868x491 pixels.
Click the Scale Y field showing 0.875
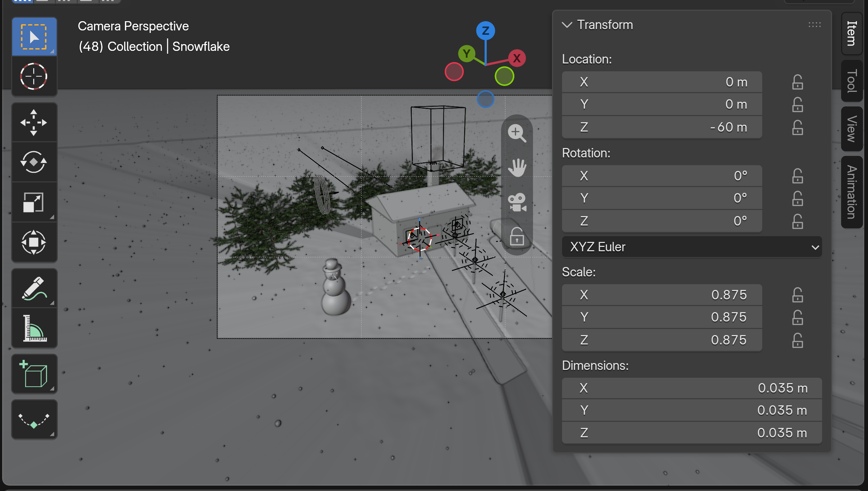662,317
